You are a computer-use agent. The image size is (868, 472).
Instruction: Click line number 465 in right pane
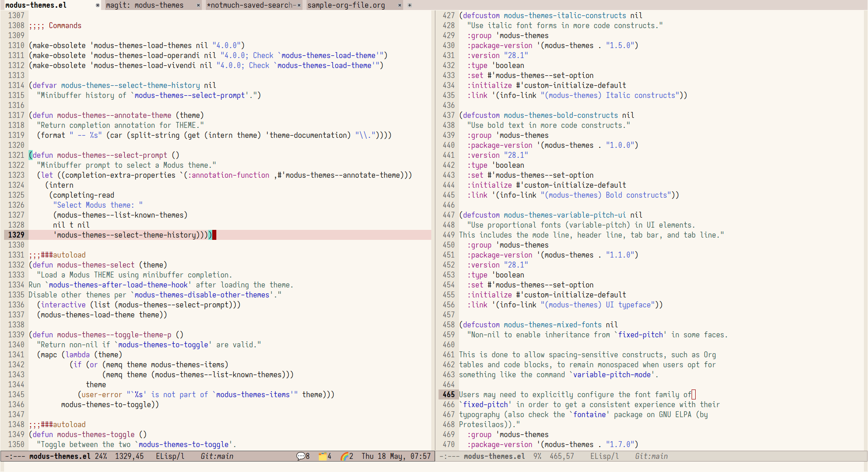point(449,394)
